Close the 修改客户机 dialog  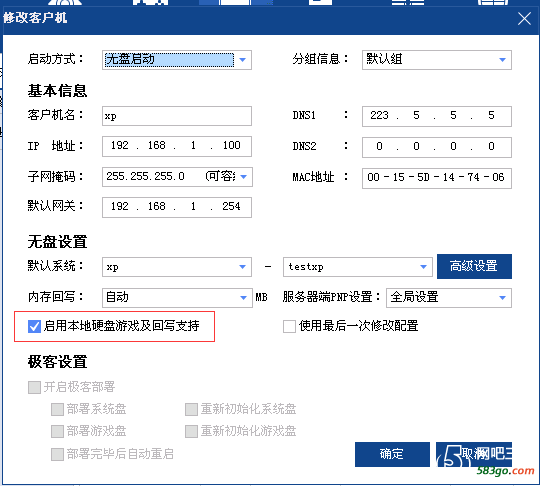coord(524,18)
